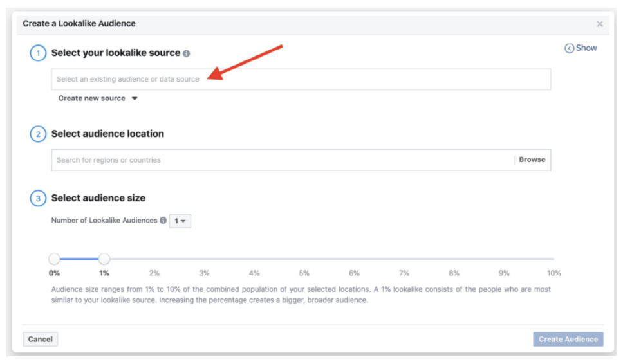Click the step 2 circle icon
Screen dimensions: 623x364
click(x=37, y=134)
